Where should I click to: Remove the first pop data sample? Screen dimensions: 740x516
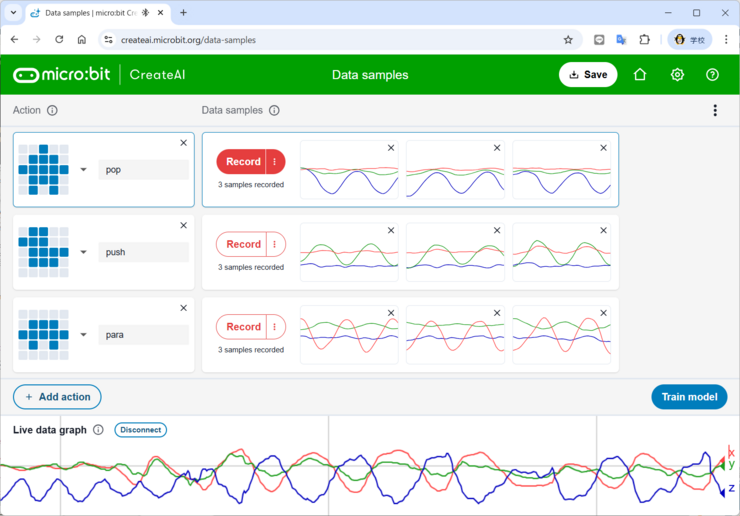click(x=391, y=148)
